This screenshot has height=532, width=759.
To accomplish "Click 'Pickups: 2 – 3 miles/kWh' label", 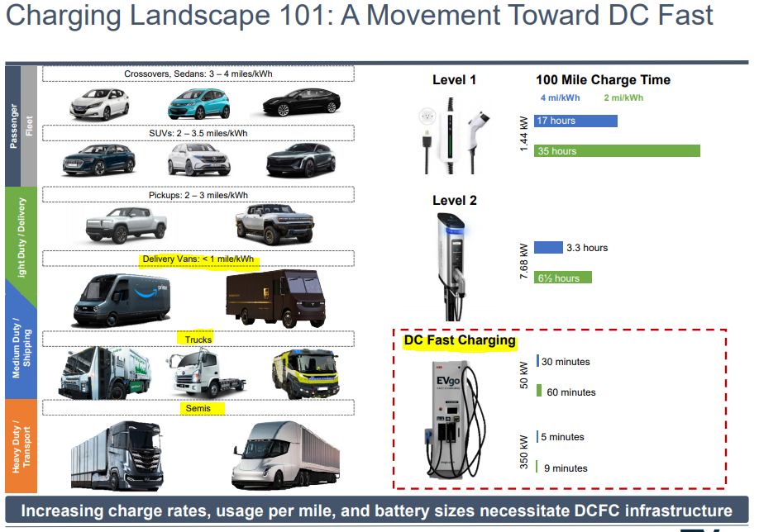I will coord(198,196).
